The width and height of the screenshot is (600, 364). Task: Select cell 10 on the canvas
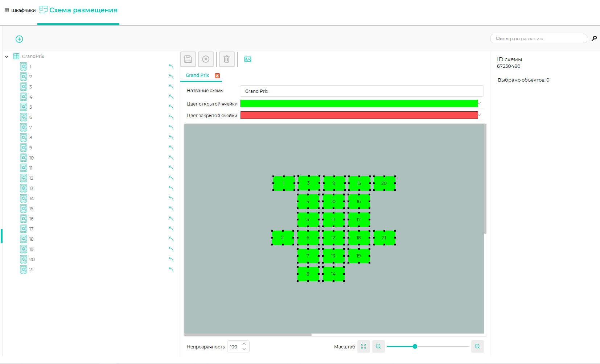pyautogui.click(x=333, y=202)
